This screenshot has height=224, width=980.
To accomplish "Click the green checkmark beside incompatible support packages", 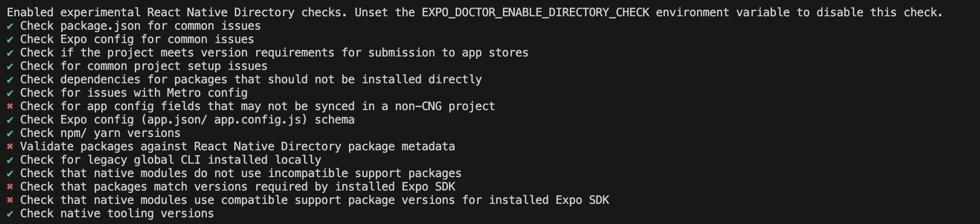I will tap(10, 173).
